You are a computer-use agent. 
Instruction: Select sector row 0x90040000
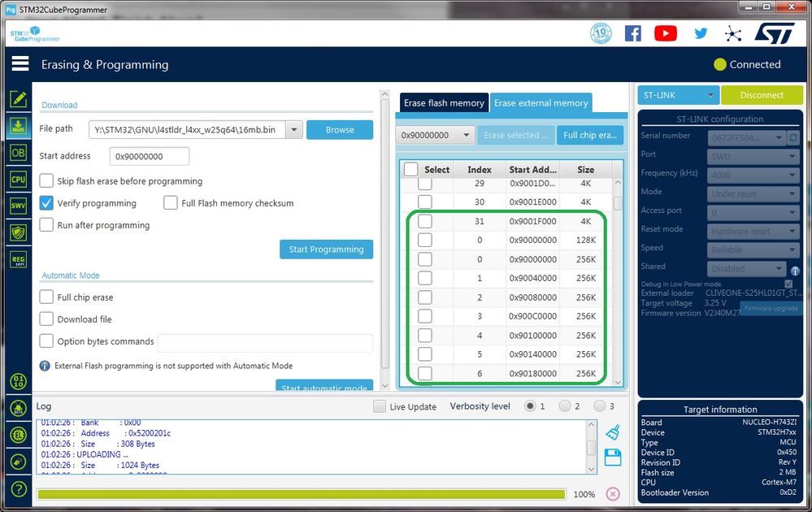(x=425, y=278)
